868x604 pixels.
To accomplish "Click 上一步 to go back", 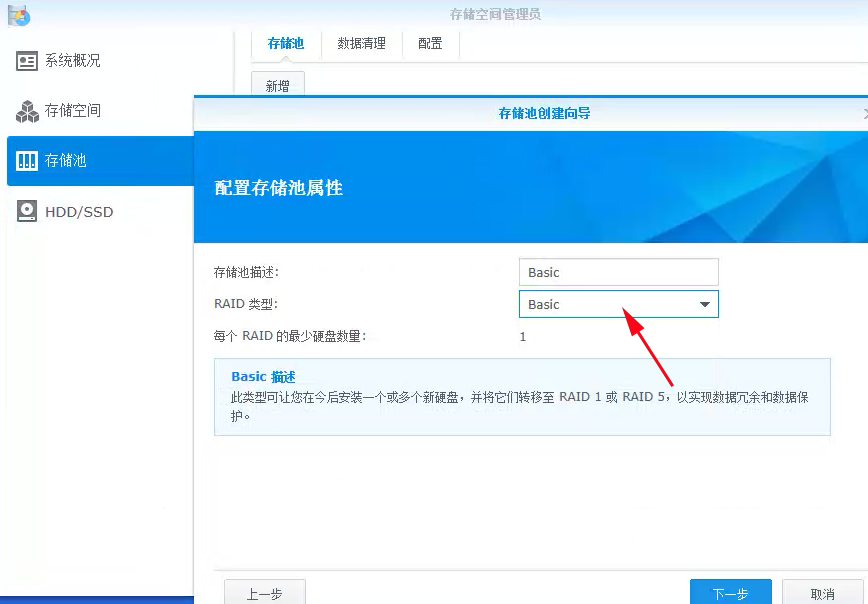I will click(x=265, y=593).
